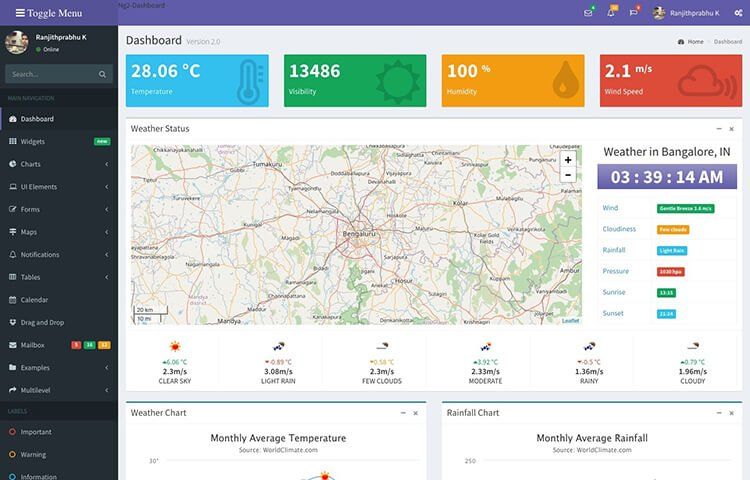
Task: Close the Weather Status panel
Action: click(x=731, y=129)
